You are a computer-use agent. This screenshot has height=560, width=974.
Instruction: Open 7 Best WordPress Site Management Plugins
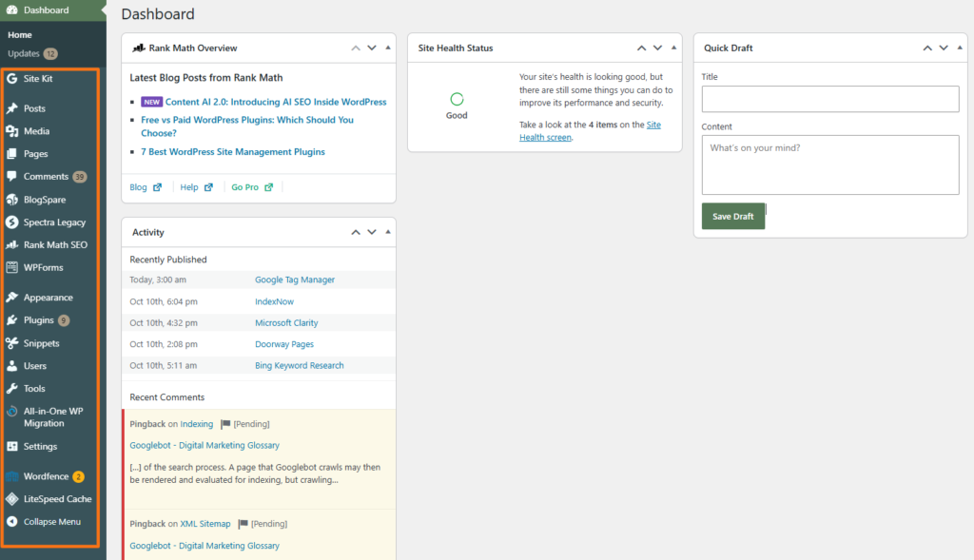coord(233,152)
